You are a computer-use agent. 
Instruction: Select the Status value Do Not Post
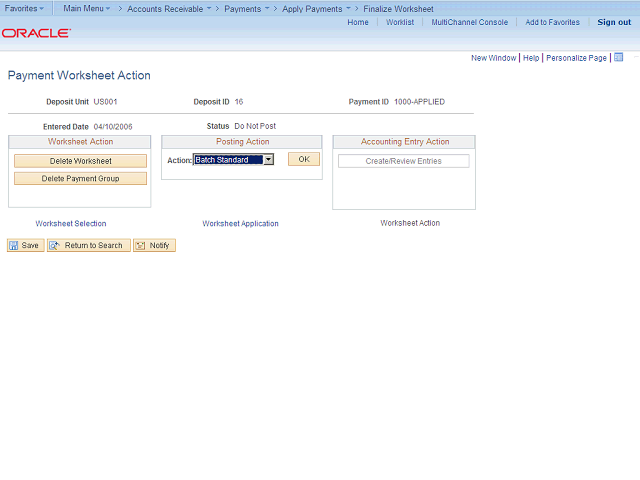(x=255, y=126)
